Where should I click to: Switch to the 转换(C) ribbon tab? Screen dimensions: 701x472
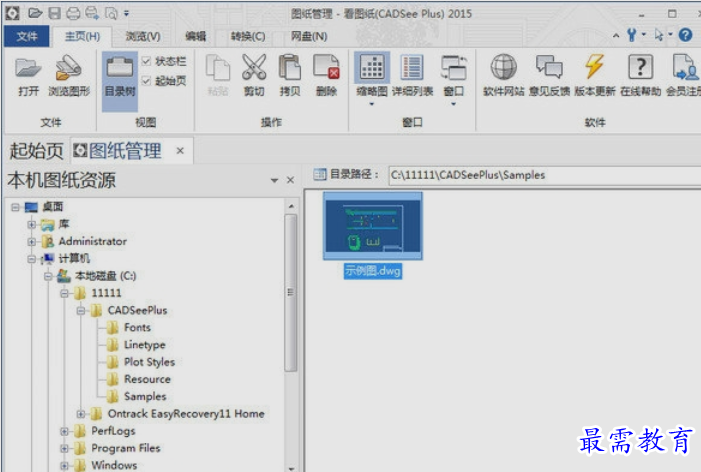coord(248,36)
